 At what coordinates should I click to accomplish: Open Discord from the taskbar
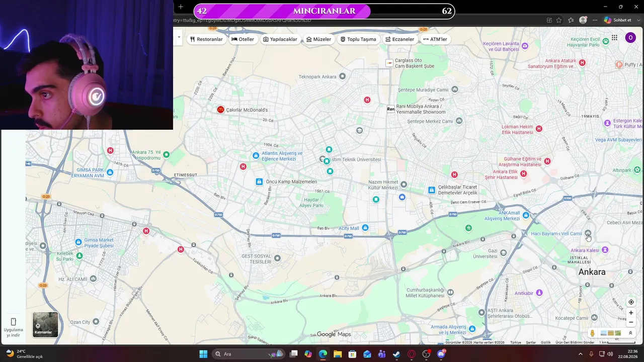[x=441, y=354]
